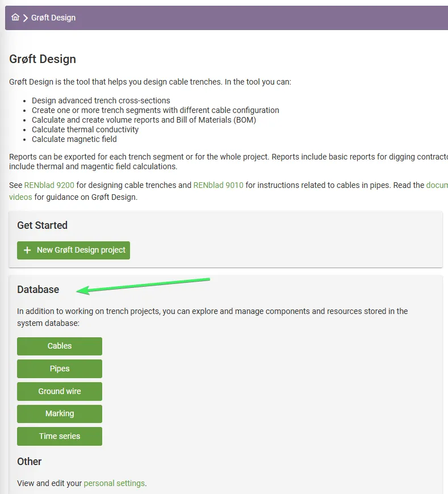The height and width of the screenshot is (494, 448).
Task: Click bullet 'Calculate thermal conductivity'
Action: tap(85, 129)
